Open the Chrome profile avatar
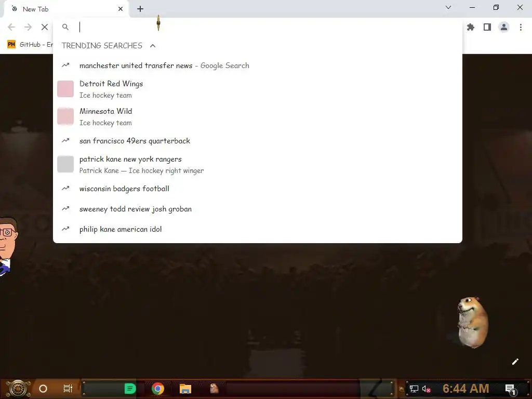Screen dimensions: 532x399 coord(504,27)
